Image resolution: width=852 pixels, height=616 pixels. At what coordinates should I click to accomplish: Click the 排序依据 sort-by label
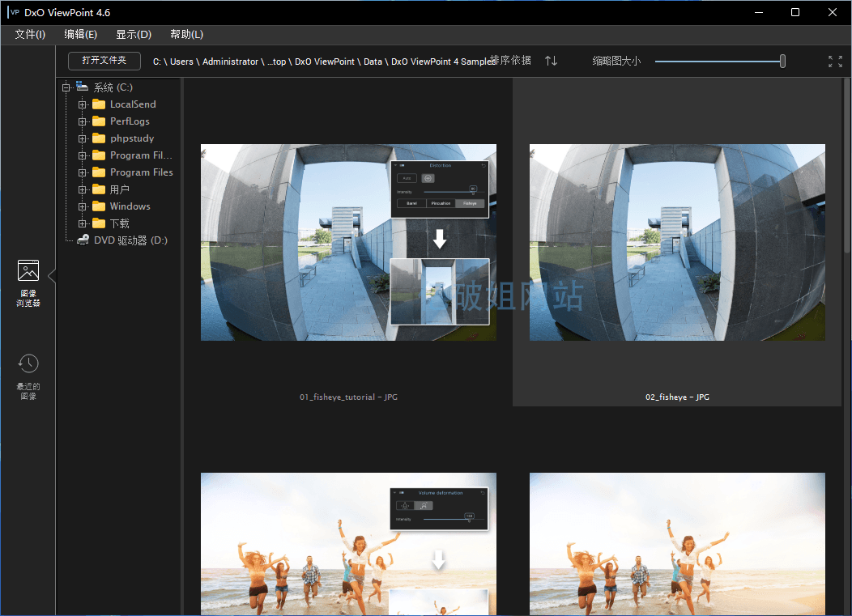511,60
